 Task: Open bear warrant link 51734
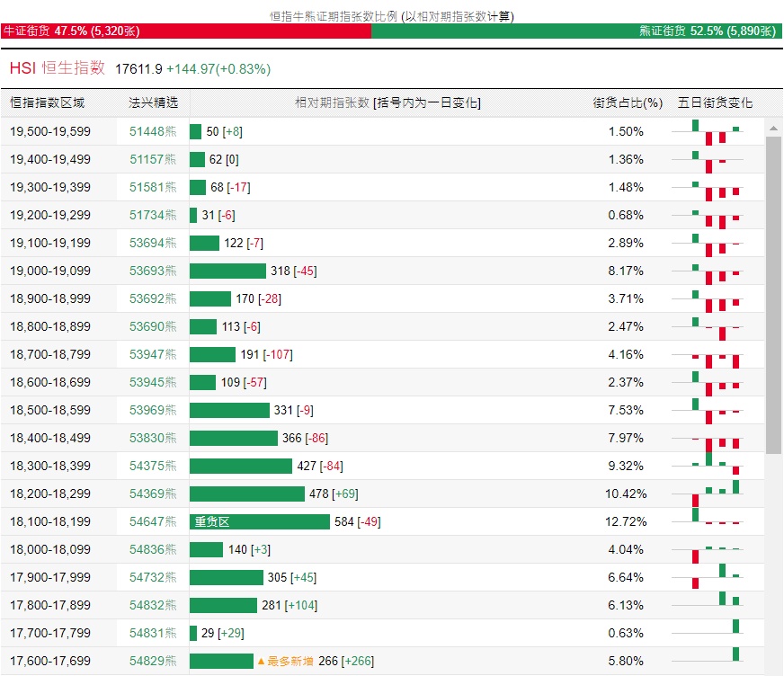tap(153, 215)
